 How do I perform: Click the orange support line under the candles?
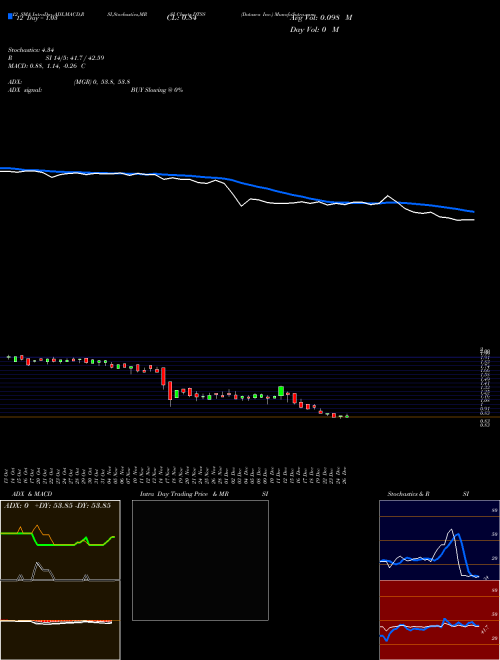point(250,417)
